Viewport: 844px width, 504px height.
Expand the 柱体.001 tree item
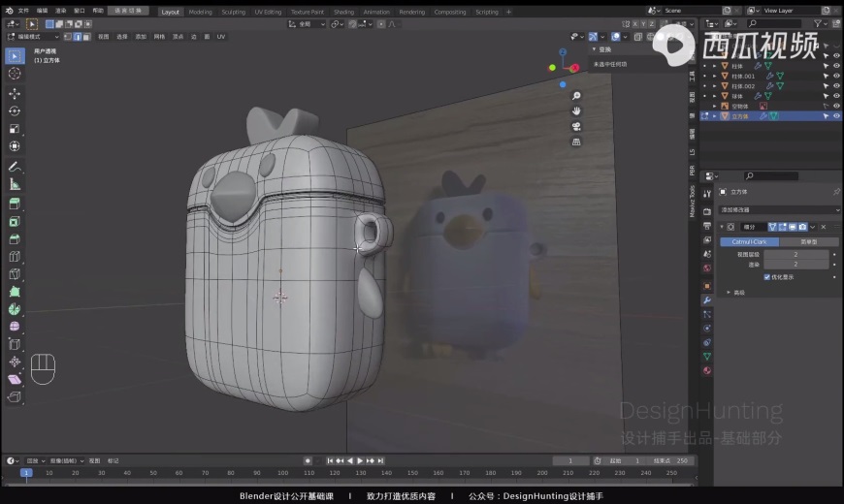pos(715,76)
